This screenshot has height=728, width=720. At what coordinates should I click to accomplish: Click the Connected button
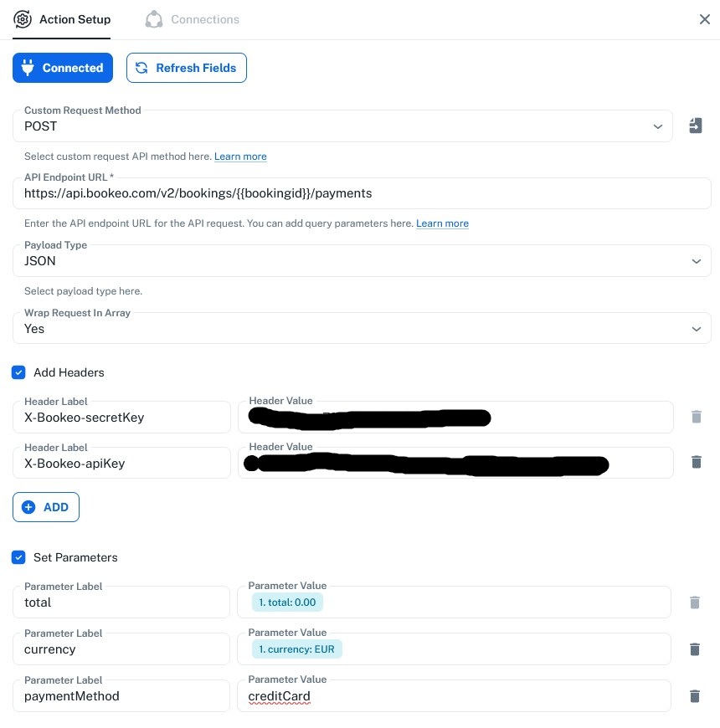pyautogui.click(x=63, y=68)
